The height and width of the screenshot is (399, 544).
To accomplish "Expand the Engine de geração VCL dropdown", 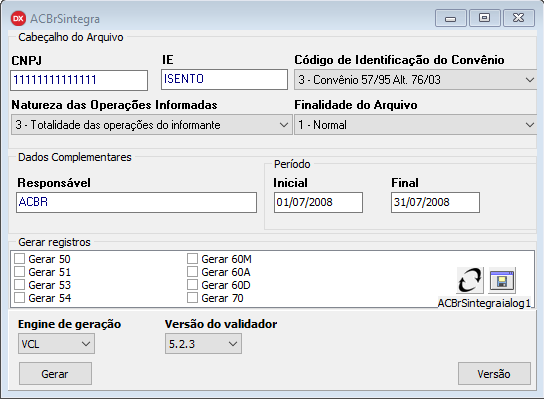I will tap(56, 344).
